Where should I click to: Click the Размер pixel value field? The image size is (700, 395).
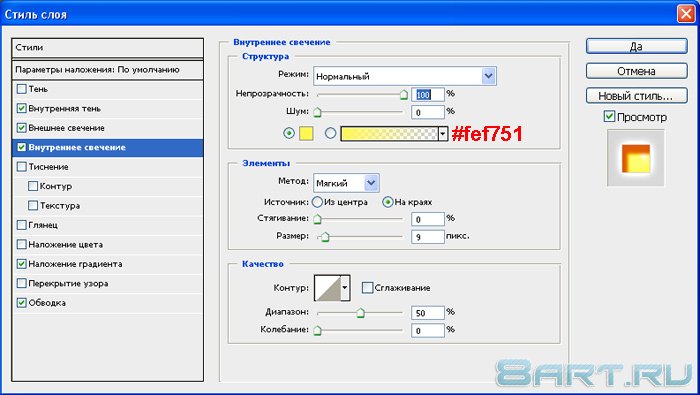click(x=428, y=237)
